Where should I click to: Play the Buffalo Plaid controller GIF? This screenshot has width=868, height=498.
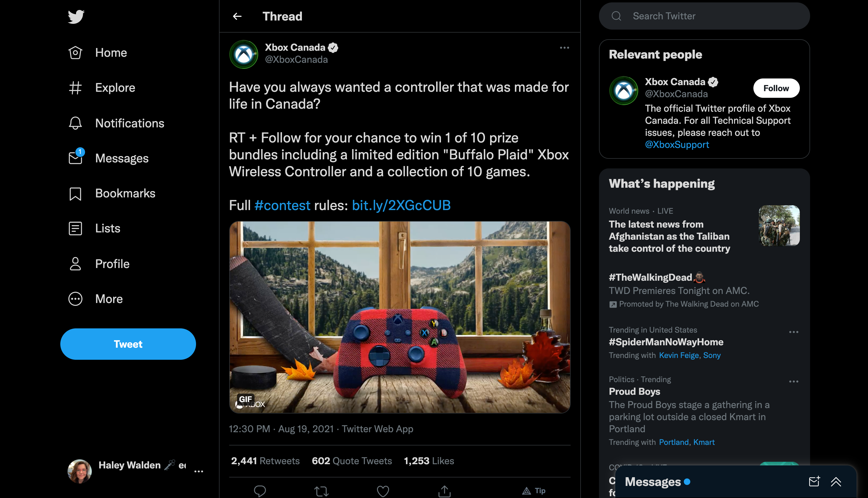pyautogui.click(x=400, y=317)
